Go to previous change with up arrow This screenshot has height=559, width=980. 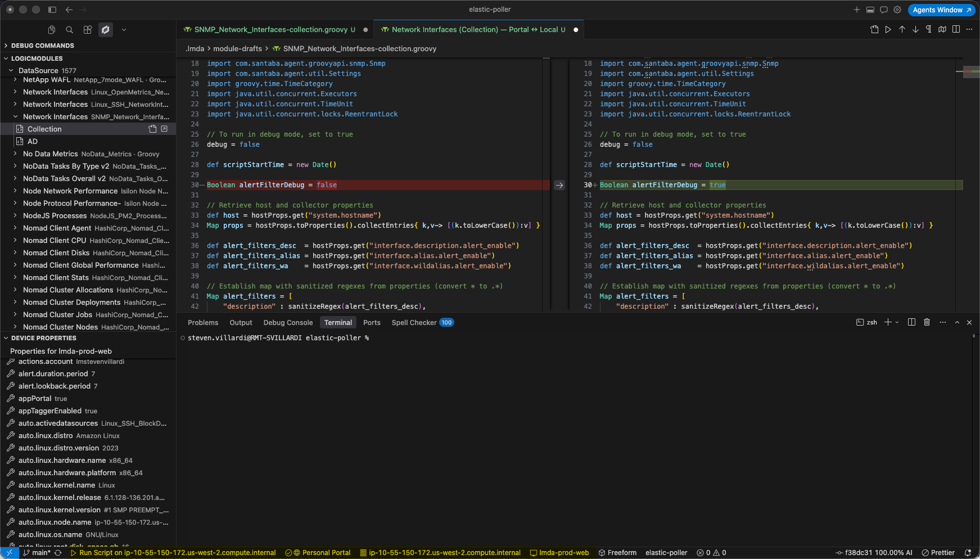tap(902, 29)
